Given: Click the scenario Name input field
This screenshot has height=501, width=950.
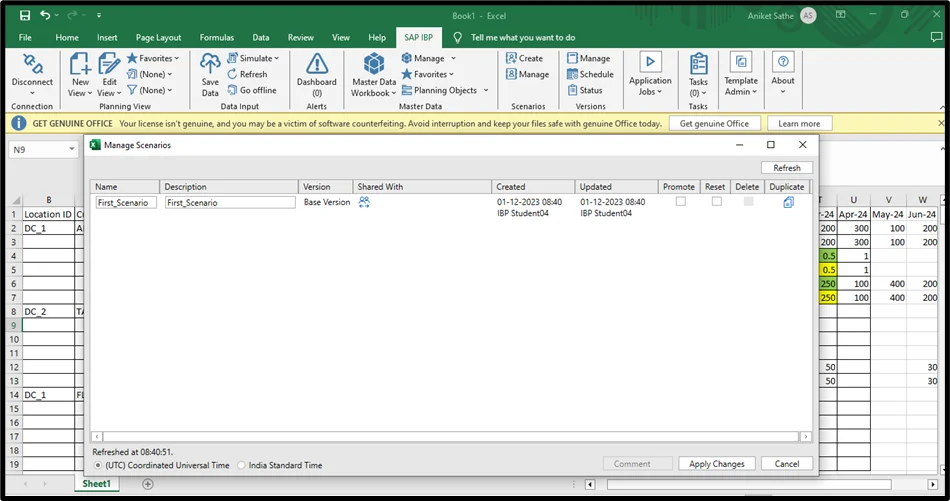Looking at the screenshot, I should click(125, 202).
